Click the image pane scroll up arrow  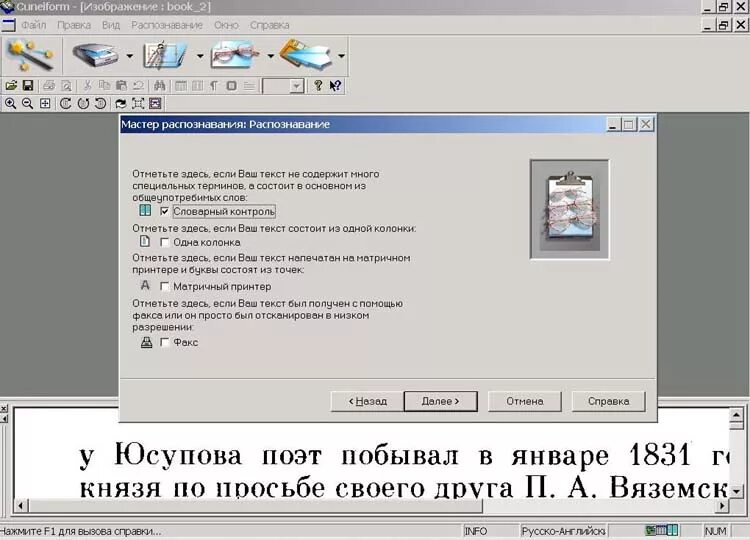click(x=736, y=415)
